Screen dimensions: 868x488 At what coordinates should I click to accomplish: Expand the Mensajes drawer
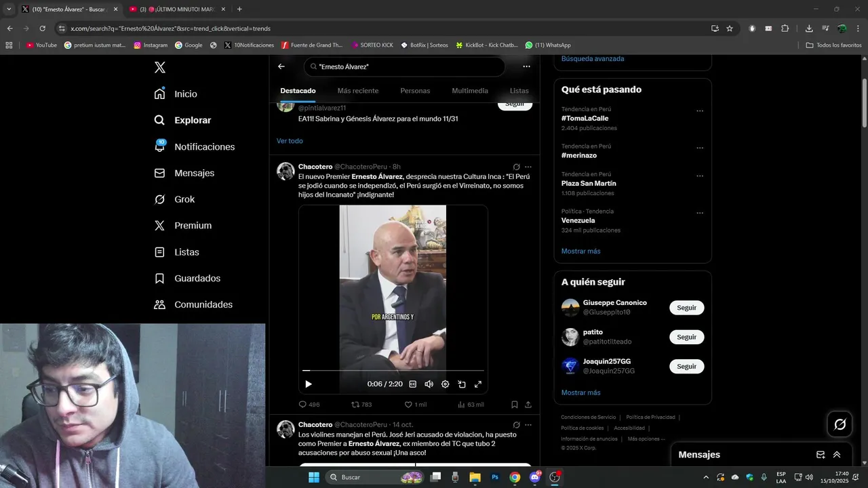(x=837, y=455)
